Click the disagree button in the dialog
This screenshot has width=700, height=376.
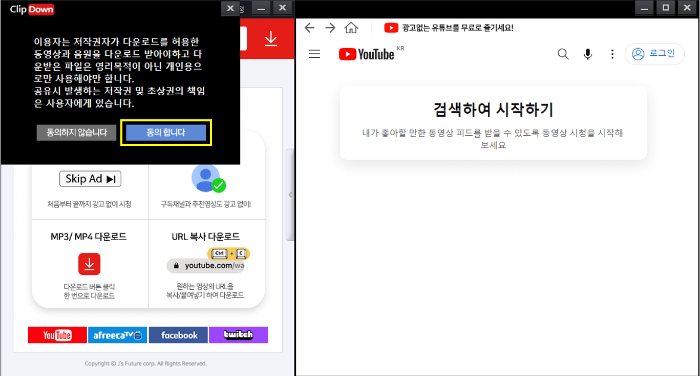coord(76,132)
